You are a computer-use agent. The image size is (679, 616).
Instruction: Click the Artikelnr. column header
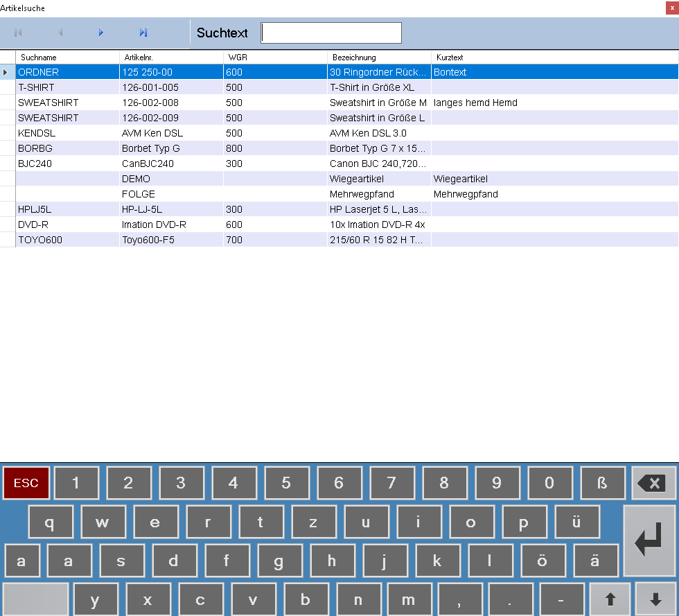point(171,58)
